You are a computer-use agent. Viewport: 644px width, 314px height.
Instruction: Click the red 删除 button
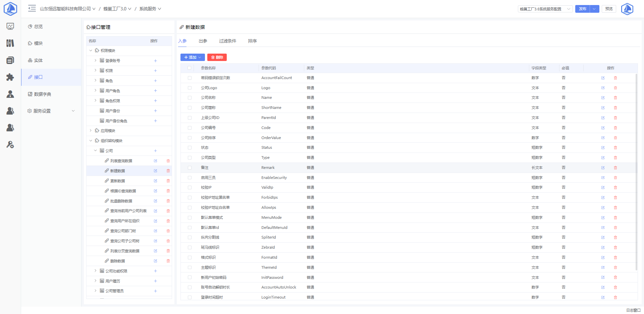(217, 57)
